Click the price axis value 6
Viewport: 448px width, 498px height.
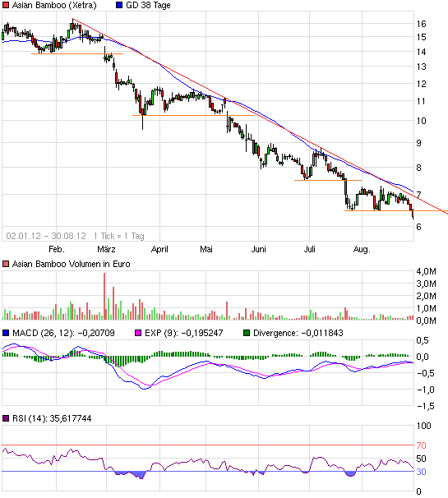click(418, 227)
